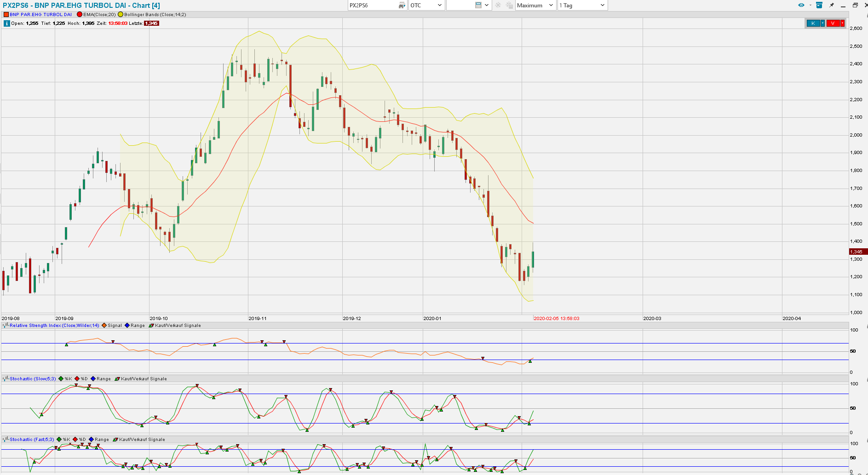Toggle the EMA red circle legend marker
Image resolution: width=868 pixels, height=475 pixels.
tap(80, 15)
